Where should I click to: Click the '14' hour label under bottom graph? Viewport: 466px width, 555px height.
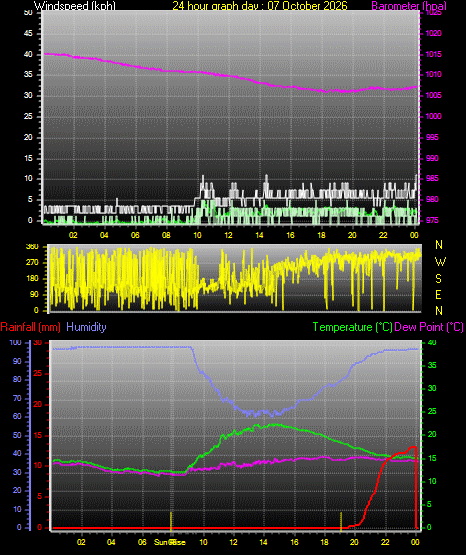tap(263, 542)
